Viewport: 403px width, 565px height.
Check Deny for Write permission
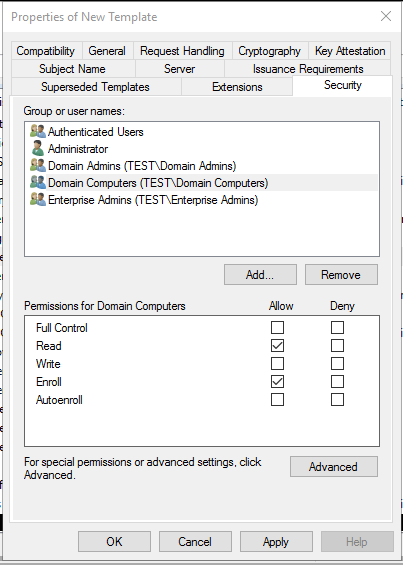[x=337, y=364]
